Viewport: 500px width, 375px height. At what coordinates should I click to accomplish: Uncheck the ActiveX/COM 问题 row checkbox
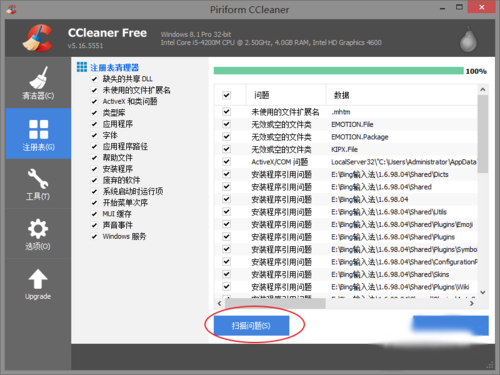pos(226,161)
